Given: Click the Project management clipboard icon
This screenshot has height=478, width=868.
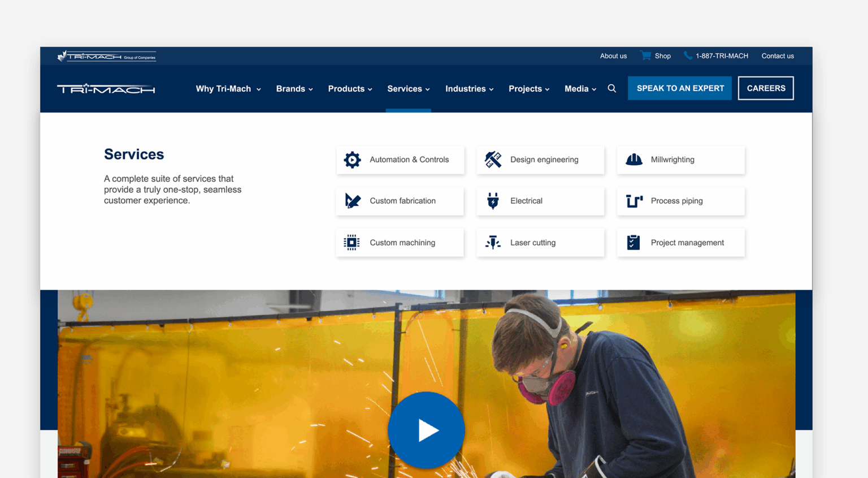Looking at the screenshot, I should click(633, 243).
